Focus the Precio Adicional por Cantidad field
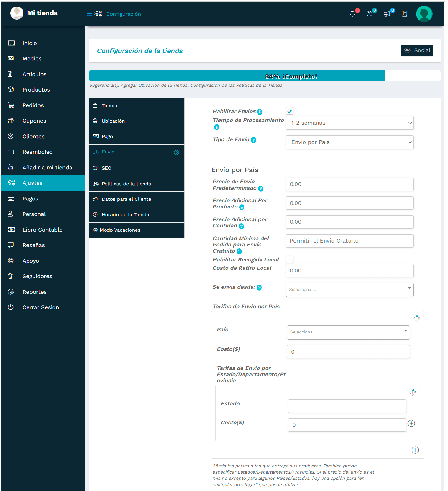 coord(350,222)
